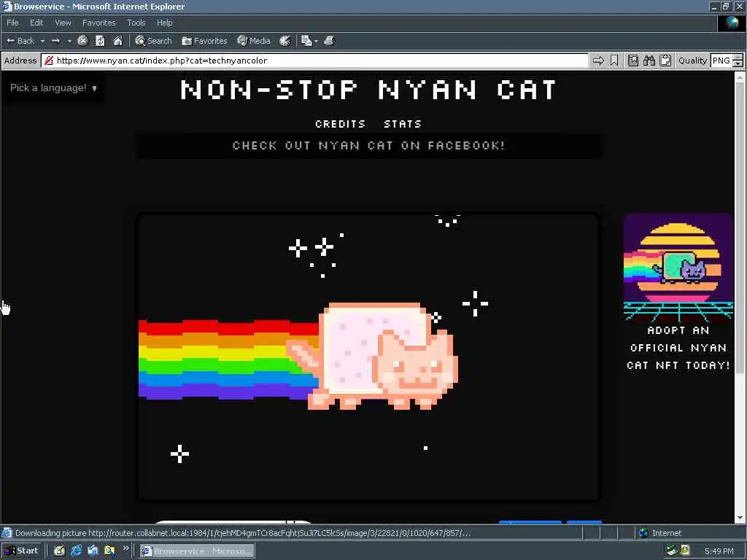
Task: Click the History icon in toolbar
Action: point(285,41)
